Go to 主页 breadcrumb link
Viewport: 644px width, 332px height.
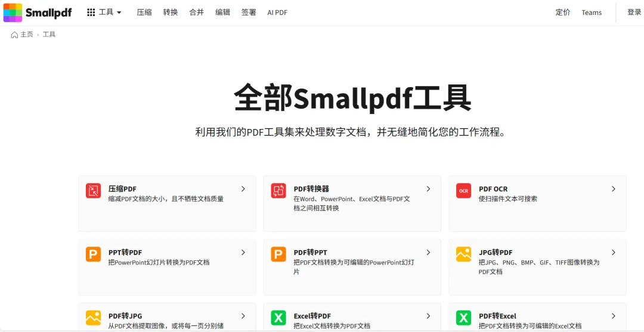pyautogui.click(x=27, y=35)
